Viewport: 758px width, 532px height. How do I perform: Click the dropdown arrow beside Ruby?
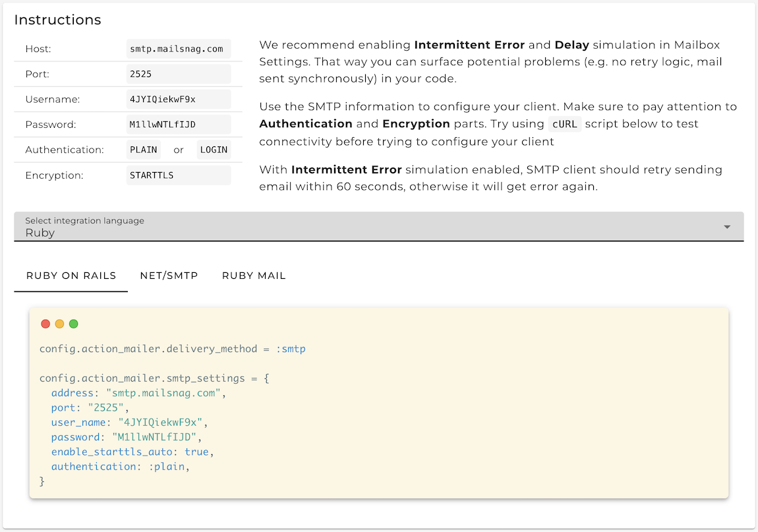click(x=726, y=227)
